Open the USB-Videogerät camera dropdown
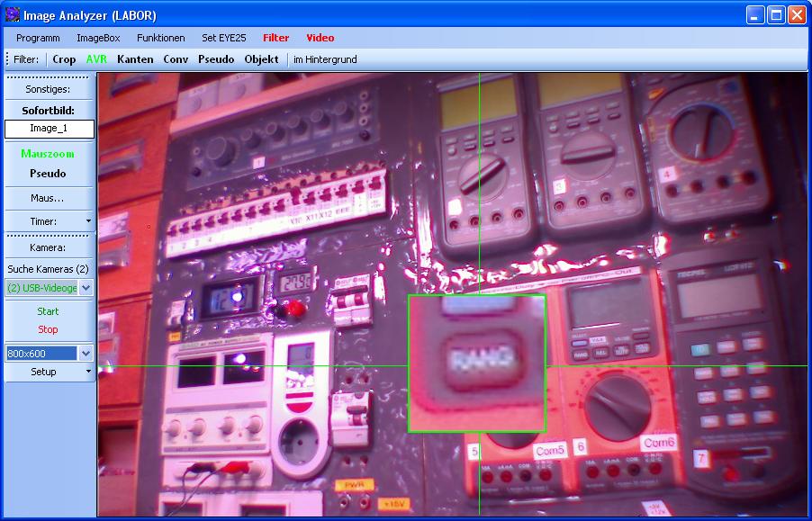812x521 pixels. (x=86, y=288)
